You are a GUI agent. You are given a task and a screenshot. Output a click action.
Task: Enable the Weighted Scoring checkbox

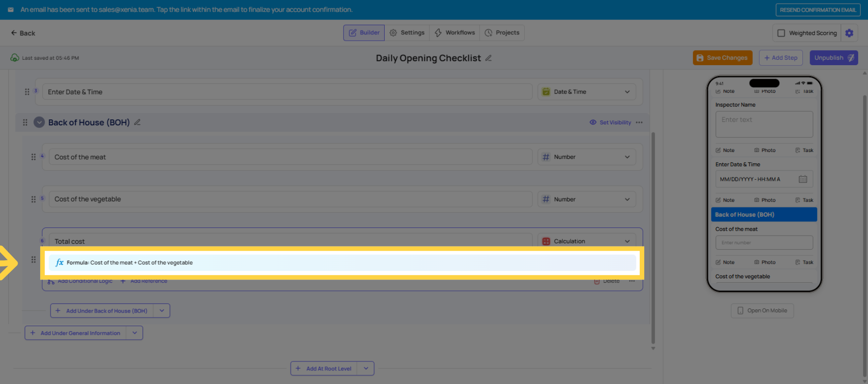[x=781, y=33]
